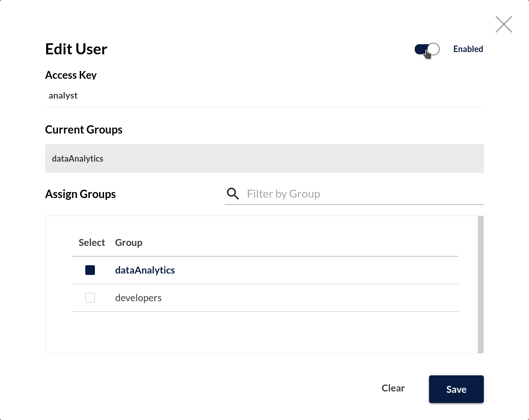Click the Edit User title

pyautogui.click(x=76, y=49)
